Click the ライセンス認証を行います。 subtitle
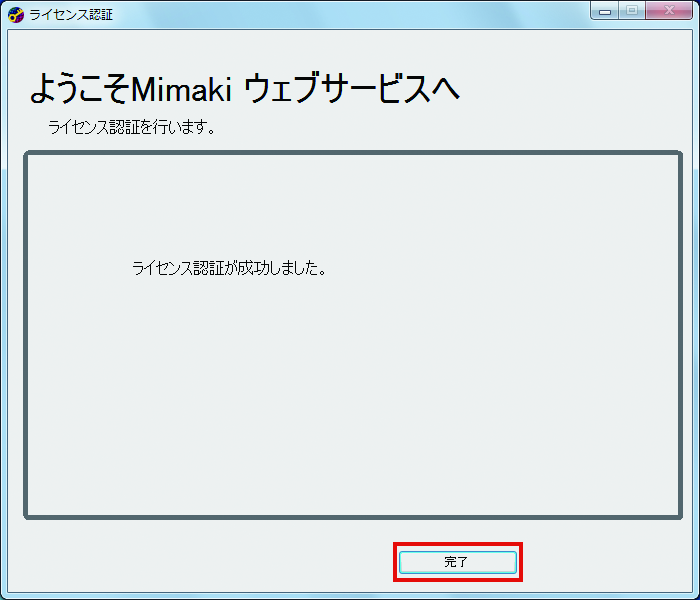Image resolution: width=700 pixels, height=600 pixels. pos(132,127)
